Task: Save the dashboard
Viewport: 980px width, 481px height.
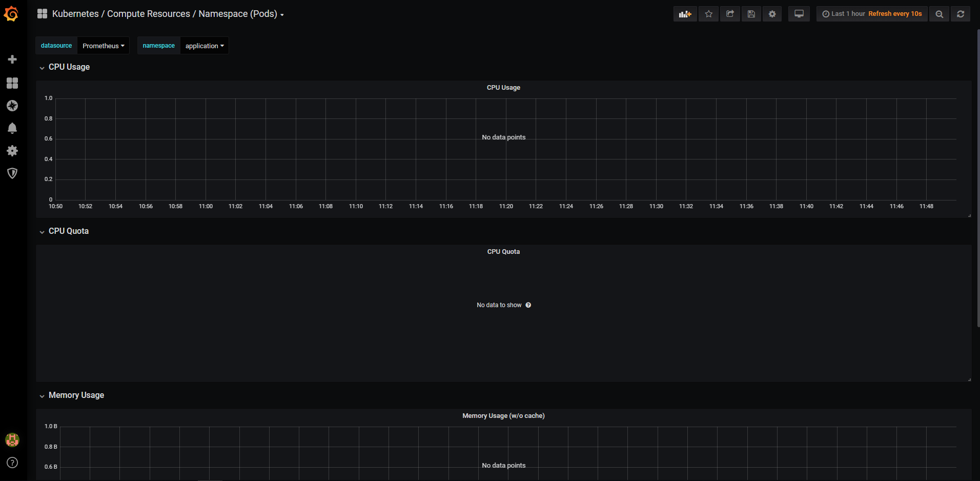Action: [x=751, y=14]
